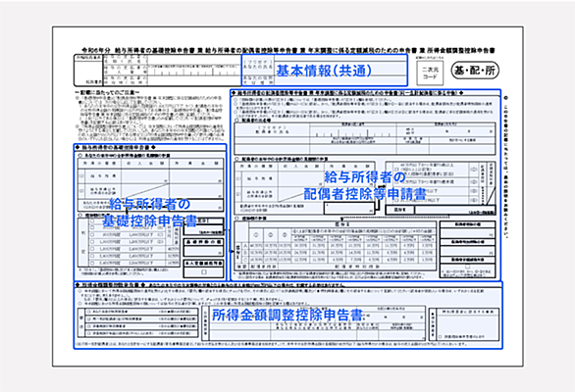This screenshot has height=392, width=575.
Task: Tick the 同一生計配偶者が特別障害者 checkbox
Action: (x=88, y=318)
